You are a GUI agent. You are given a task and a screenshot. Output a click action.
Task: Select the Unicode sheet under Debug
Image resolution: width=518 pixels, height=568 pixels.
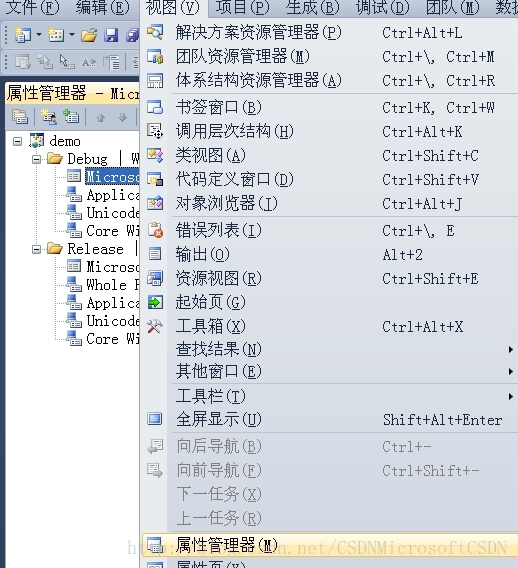(112, 213)
